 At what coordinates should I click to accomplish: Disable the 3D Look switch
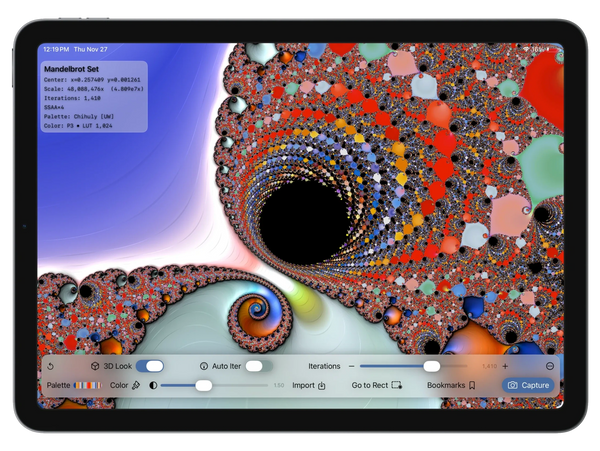[x=149, y=367]
